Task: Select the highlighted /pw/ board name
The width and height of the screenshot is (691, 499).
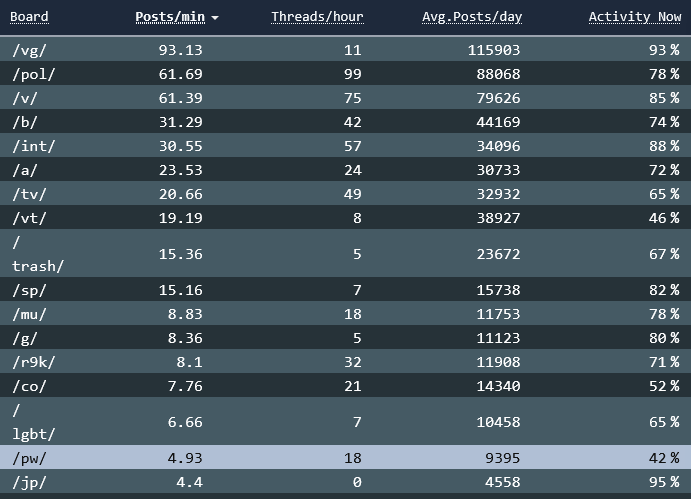Action: pos(29,458)
